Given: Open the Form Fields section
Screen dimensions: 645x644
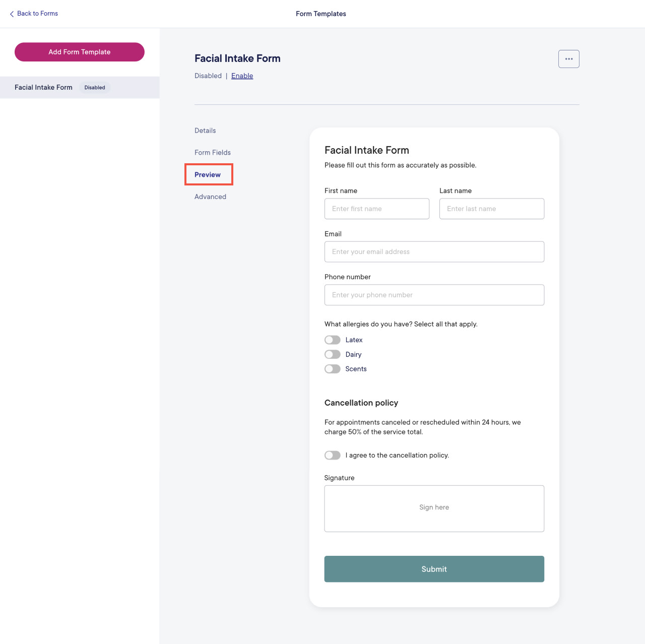Looking at the screenshot, I should (212, 152).
